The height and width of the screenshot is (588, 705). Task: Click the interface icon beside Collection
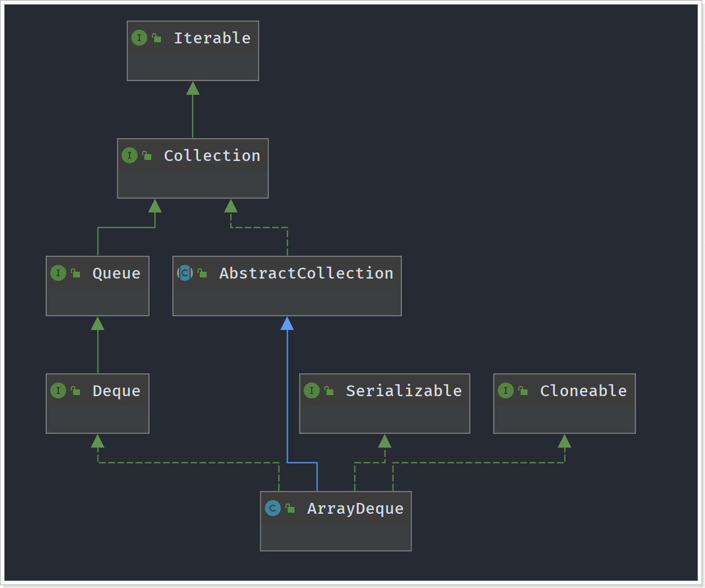point(130,155)
